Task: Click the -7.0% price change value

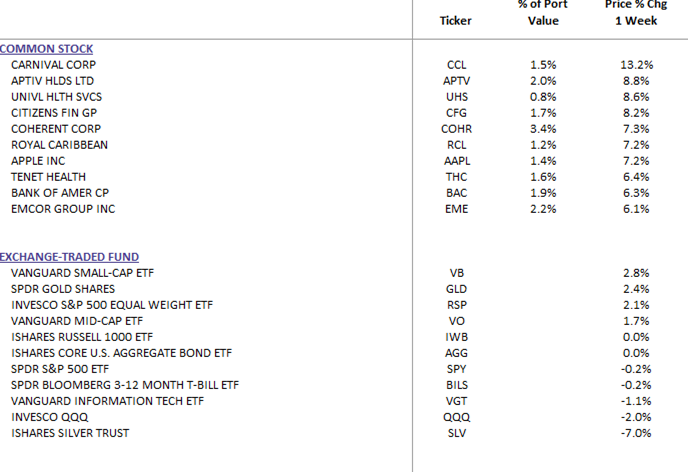Action: click(636, 432)
